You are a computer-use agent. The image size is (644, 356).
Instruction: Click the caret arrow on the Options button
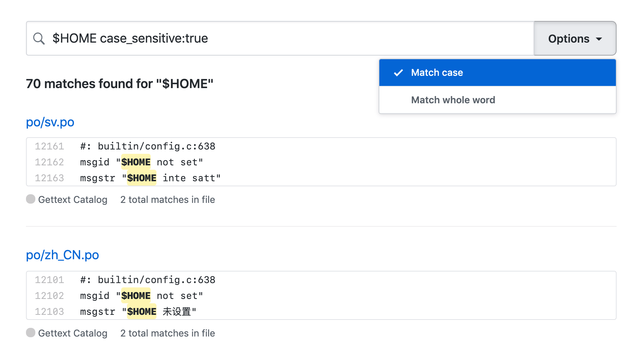[x=599, y=38]
